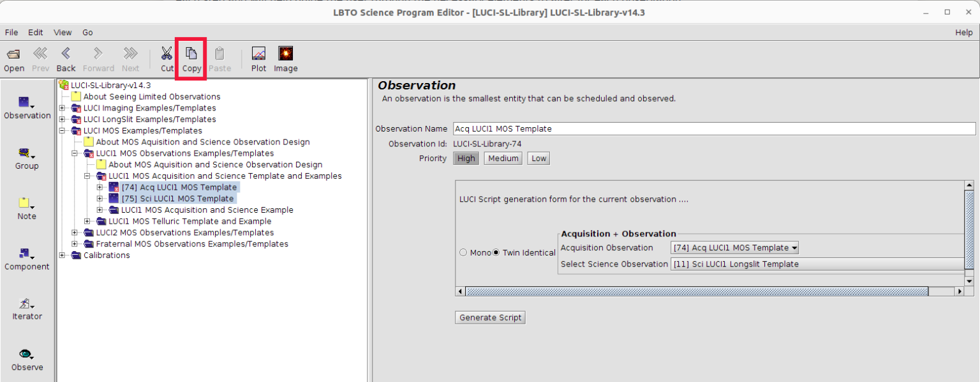Click the Observation Name text field
This screenshot has height=382, width=980.
coord(714,128)
